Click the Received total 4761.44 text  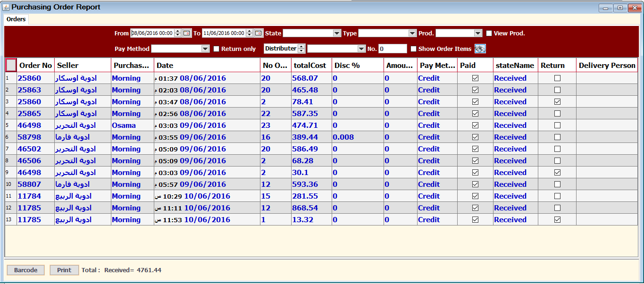pos(133,270)
